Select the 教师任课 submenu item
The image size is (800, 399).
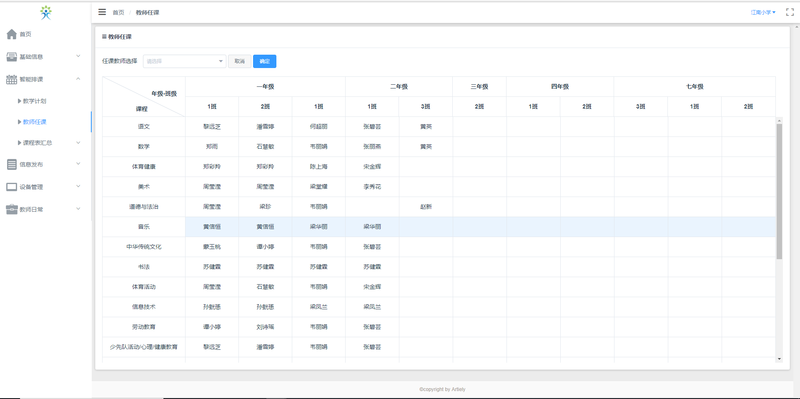click(x=35, y=122)
